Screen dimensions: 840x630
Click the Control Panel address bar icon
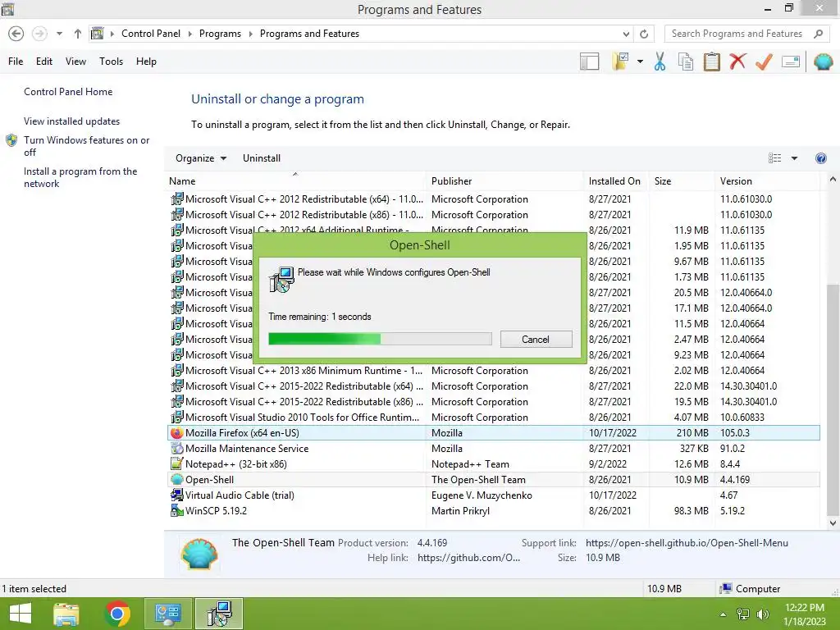point(97,34)
